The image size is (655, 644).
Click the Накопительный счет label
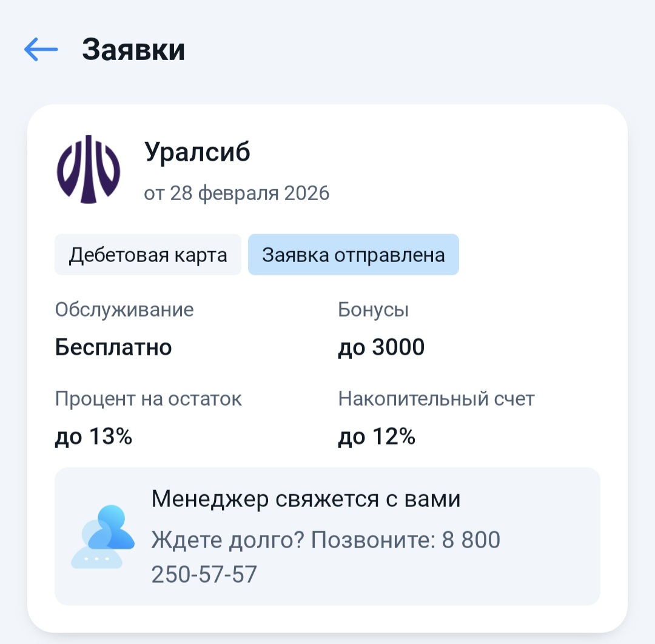(436, 399)
